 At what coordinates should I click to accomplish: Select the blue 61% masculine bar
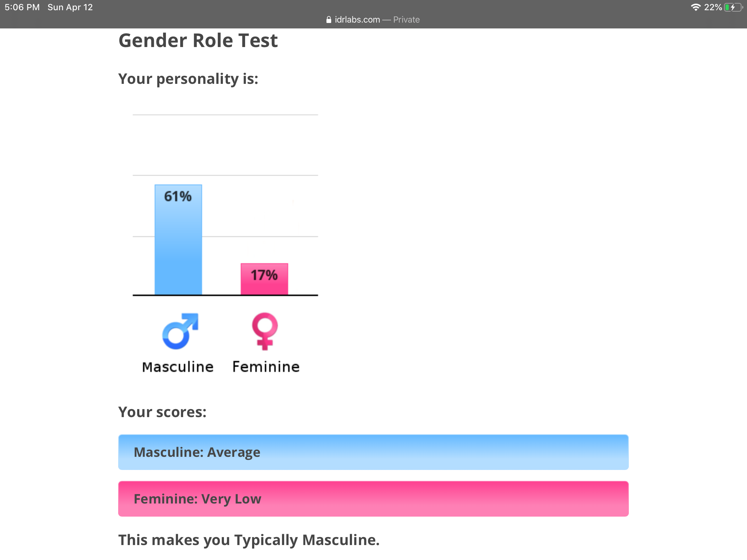tap(178, 240)
